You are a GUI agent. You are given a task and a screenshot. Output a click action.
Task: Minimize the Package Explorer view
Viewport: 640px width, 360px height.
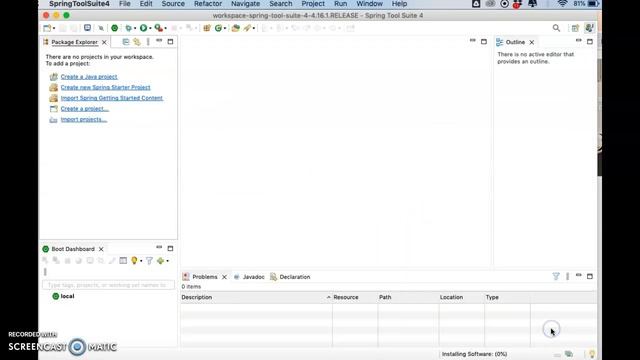point(159,41)
